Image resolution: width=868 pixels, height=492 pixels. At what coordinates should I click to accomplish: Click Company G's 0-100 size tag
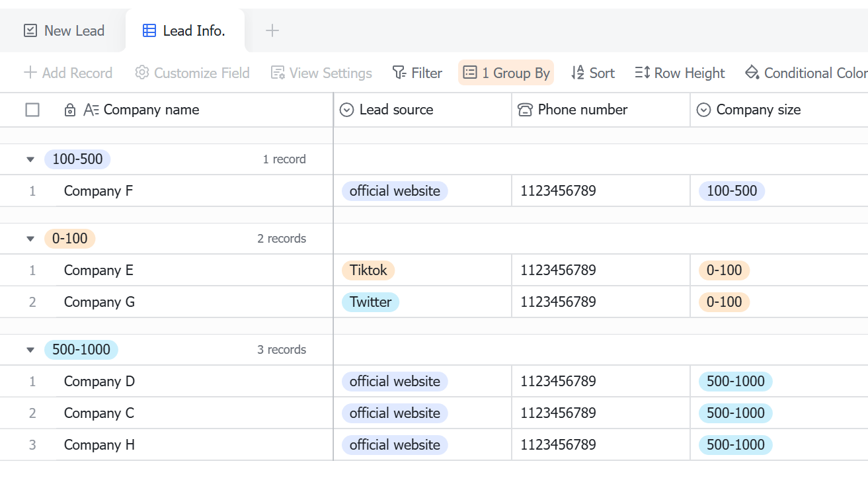point(725,302)
